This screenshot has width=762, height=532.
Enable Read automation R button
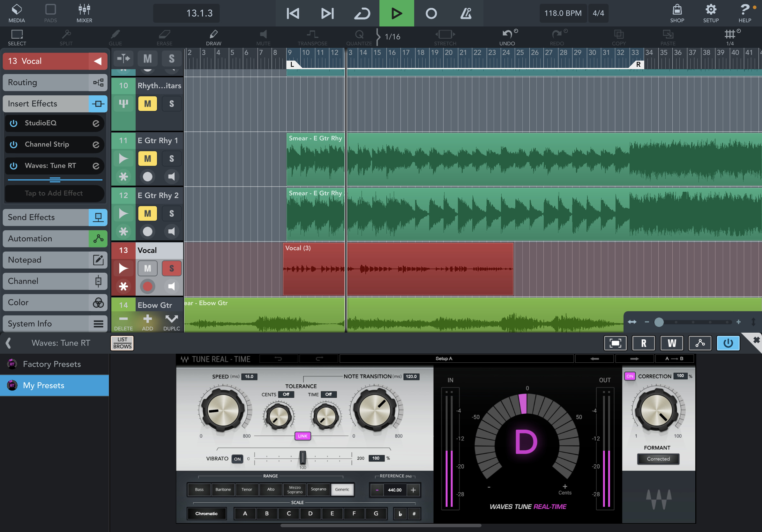(x=644, y=343)
